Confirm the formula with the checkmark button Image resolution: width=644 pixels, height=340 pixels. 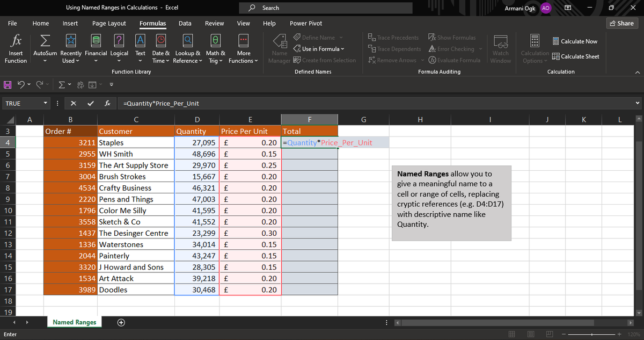pyautogui.click(x=90, y=103)
